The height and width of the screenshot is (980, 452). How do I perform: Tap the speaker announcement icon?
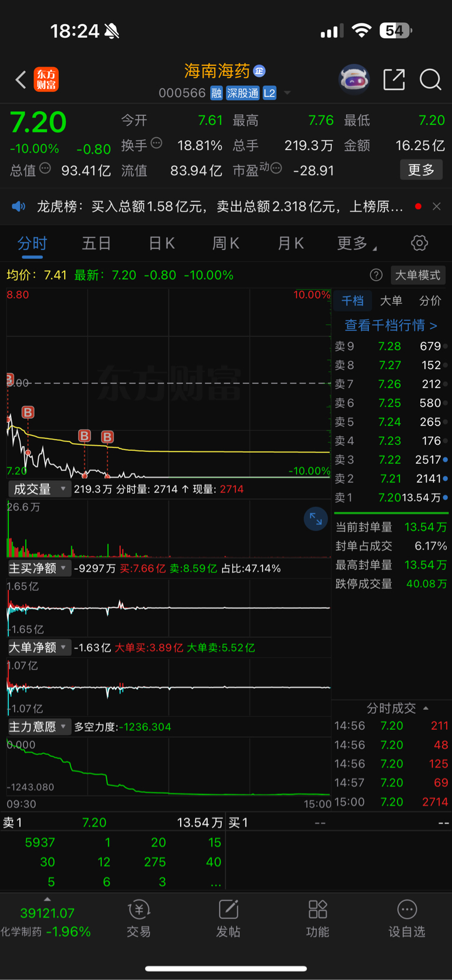coord(19,207)
